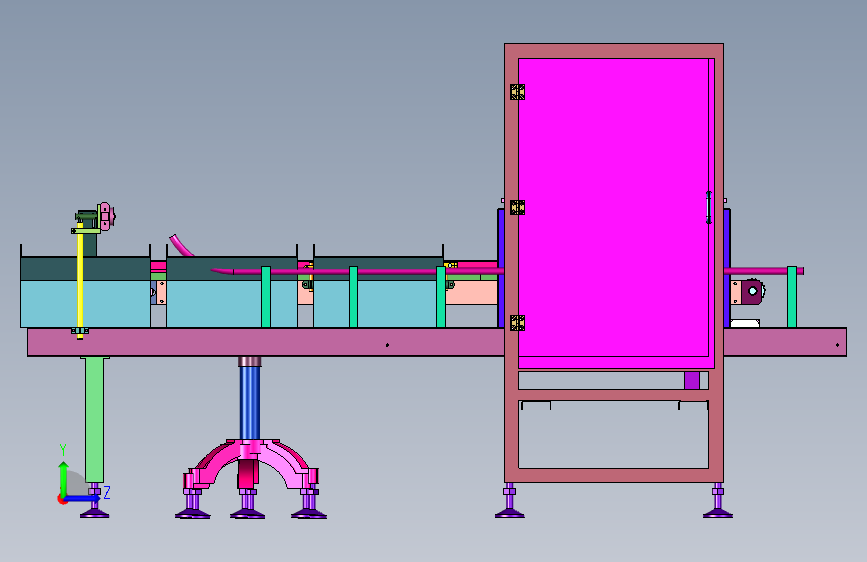Click the top hinge on the cabinet door
Image resolution: width=867 pixels, height=562 pixels.
pyautogui.click(x=517, y=92)
